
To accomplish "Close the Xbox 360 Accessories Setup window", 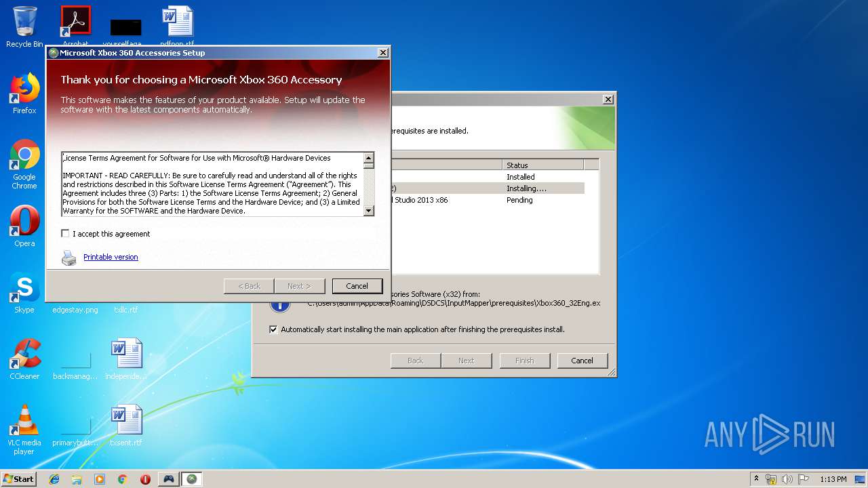I will pyautogui.click(x=382, y=53).
